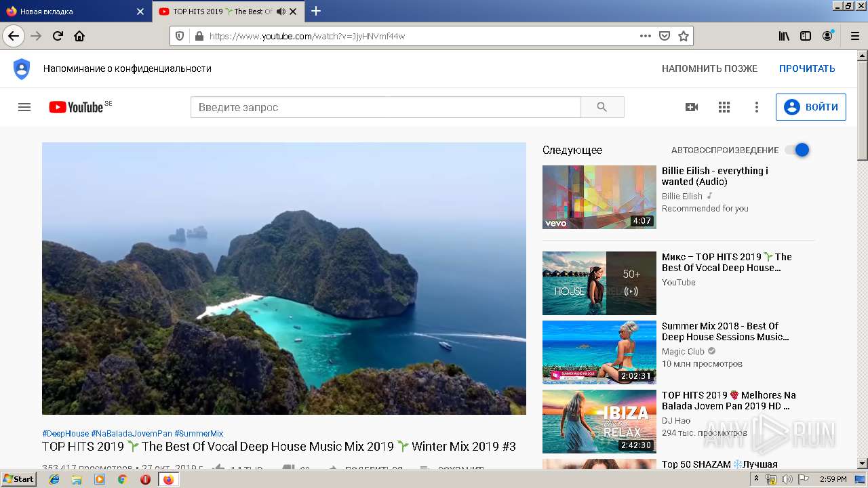Close the Новая вкладка tab

click(140, 12)
